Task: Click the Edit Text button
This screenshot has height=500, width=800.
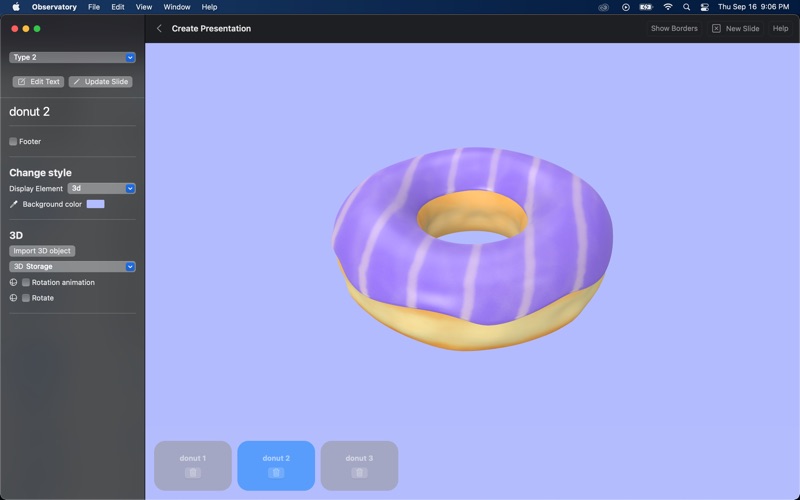Action: pos(38,82)
